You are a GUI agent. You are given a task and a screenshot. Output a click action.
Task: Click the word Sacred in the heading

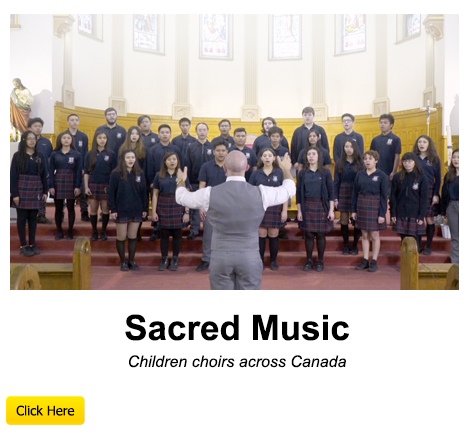pyautogui.click(x=182, y=328)
